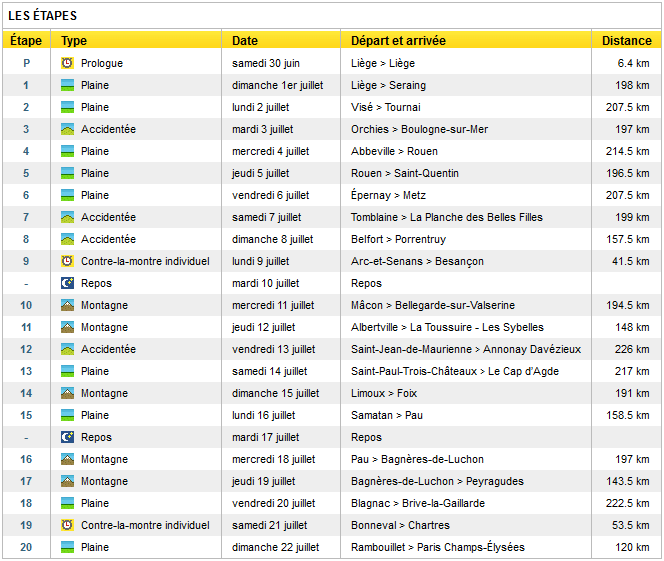Click the hilly terrain icon for stage 3
This screenshot has height=561, width=664.
click(67, 129)
